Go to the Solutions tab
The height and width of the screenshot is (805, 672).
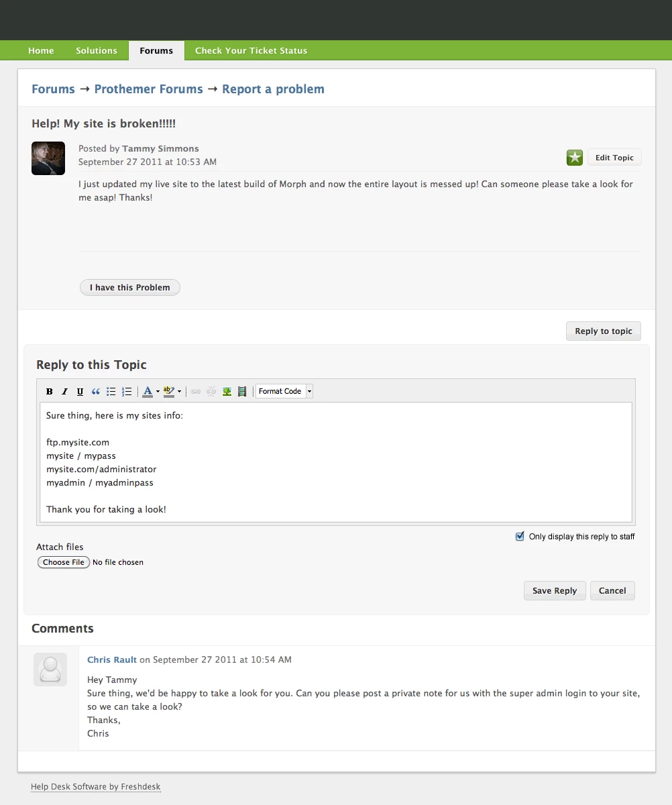point(97,50)
